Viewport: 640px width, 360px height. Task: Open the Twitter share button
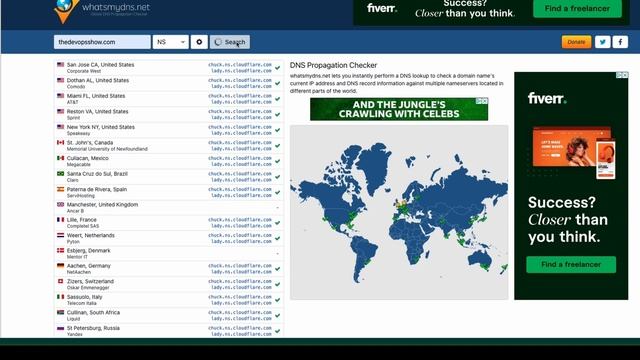point(602,42)
